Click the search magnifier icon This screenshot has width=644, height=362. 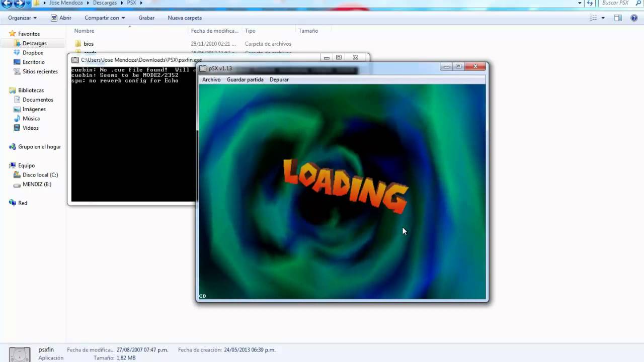pyautogui.click(x=637, y=3)
